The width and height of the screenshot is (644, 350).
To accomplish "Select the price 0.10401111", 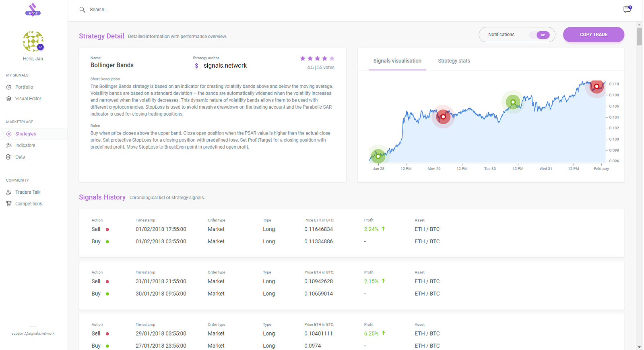I will pos(318,333).
